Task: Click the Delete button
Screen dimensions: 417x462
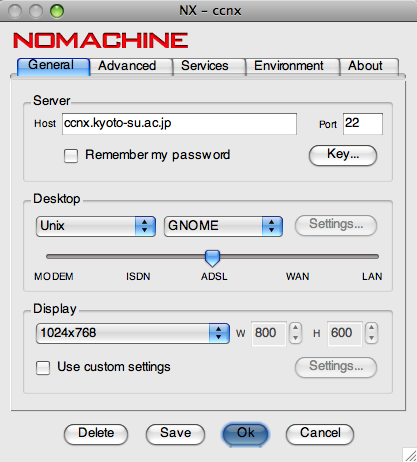Action: click(x=96, y=434)
